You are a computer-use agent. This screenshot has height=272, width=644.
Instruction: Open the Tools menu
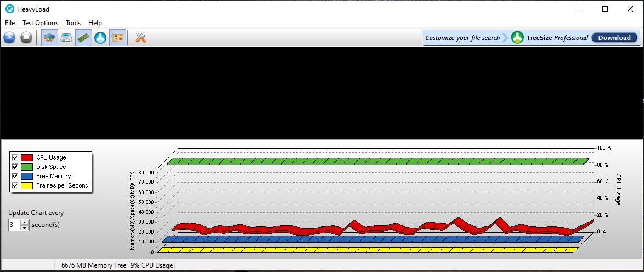73,23
